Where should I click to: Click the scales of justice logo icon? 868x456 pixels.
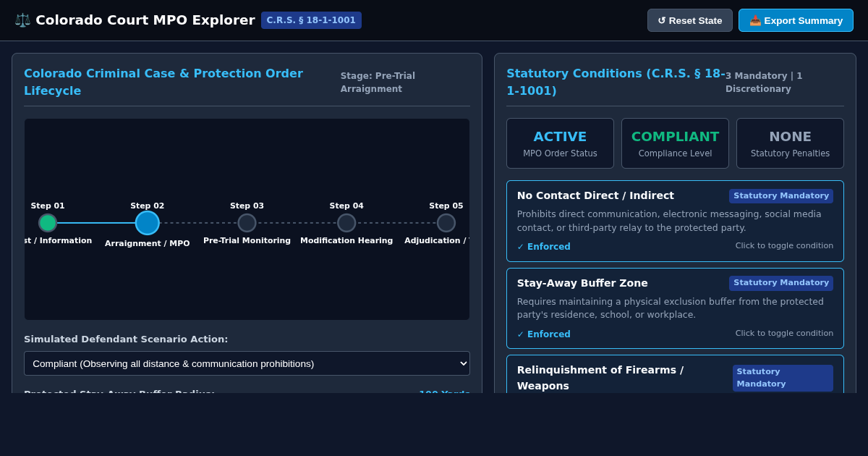click(22, 20)
